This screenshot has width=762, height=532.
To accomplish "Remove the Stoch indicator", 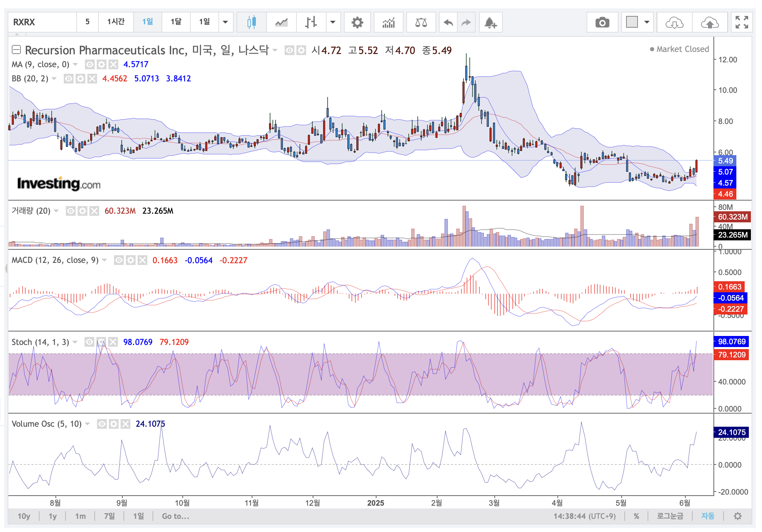I will tap(113, 342).
